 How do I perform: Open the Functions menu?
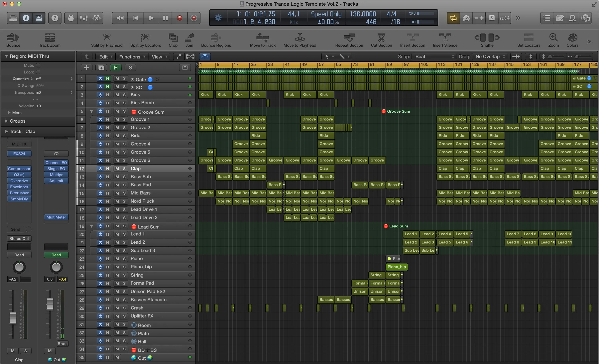click(132, 57)
